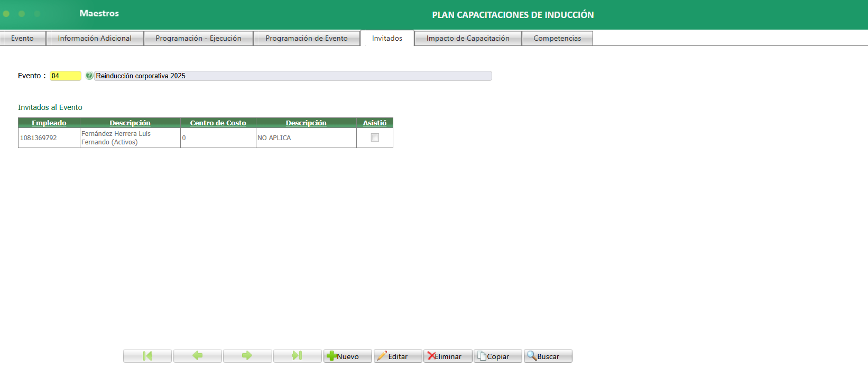Sort by the cost center Descripción header
Screen dimensions: 868x367
[306, 123]
